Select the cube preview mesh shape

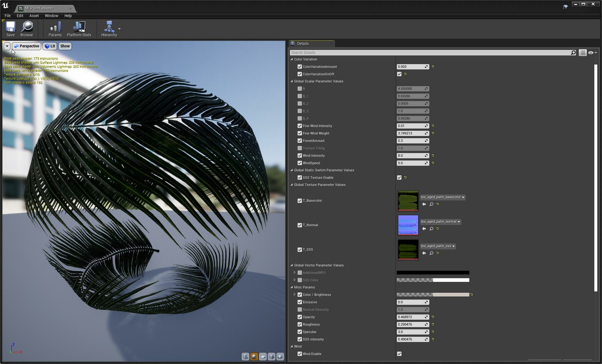click(271, 356)
